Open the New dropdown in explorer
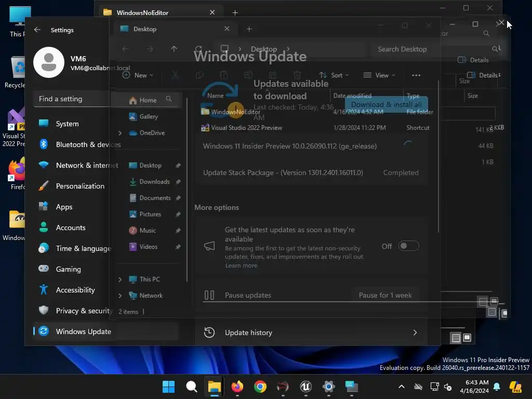The image size is (532, 399). click(138, 75)
